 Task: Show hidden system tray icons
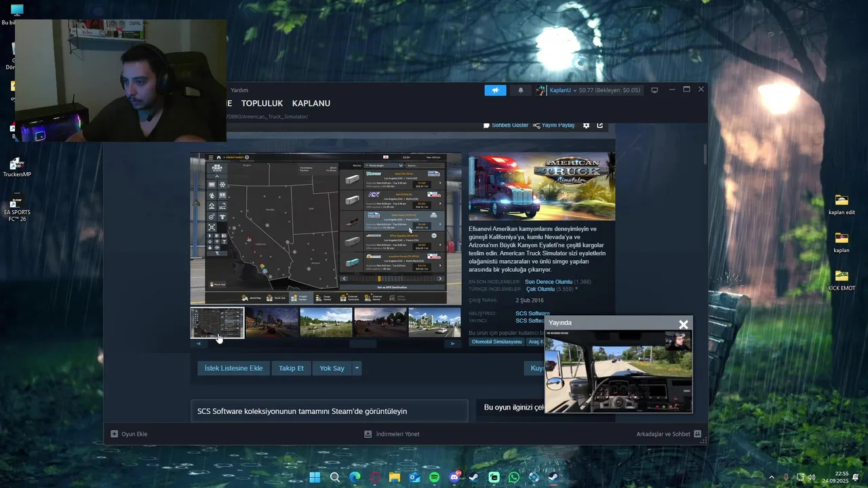coord(771,477)
